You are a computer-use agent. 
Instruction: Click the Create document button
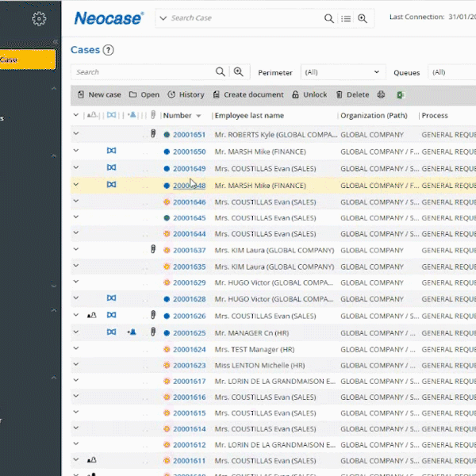pos(248,94)
